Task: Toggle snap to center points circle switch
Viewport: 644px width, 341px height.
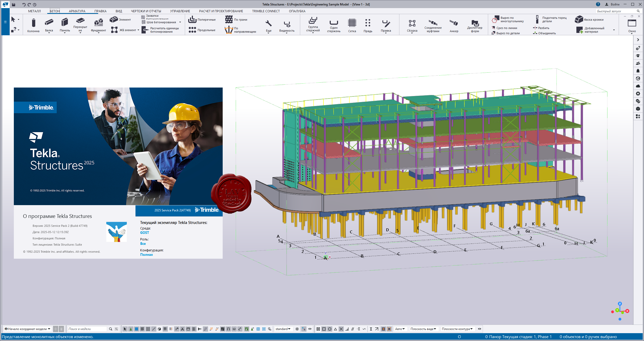Action: click(x=330, y=329)
